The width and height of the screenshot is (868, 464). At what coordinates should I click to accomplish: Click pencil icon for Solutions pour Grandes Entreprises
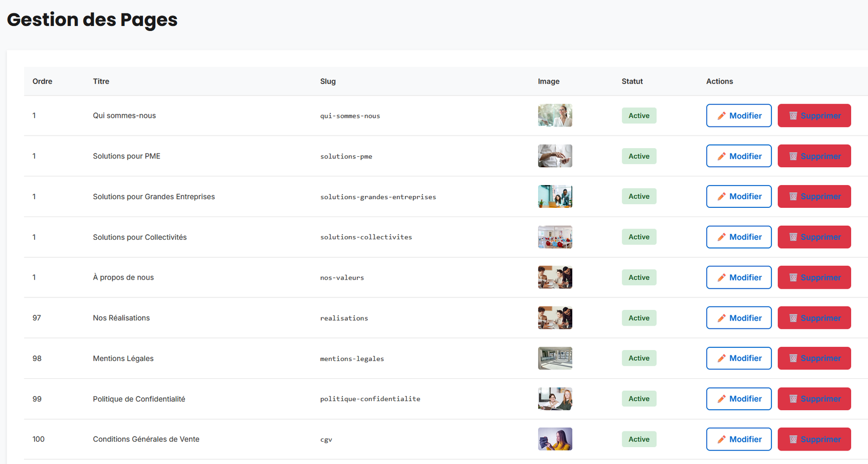722,196
